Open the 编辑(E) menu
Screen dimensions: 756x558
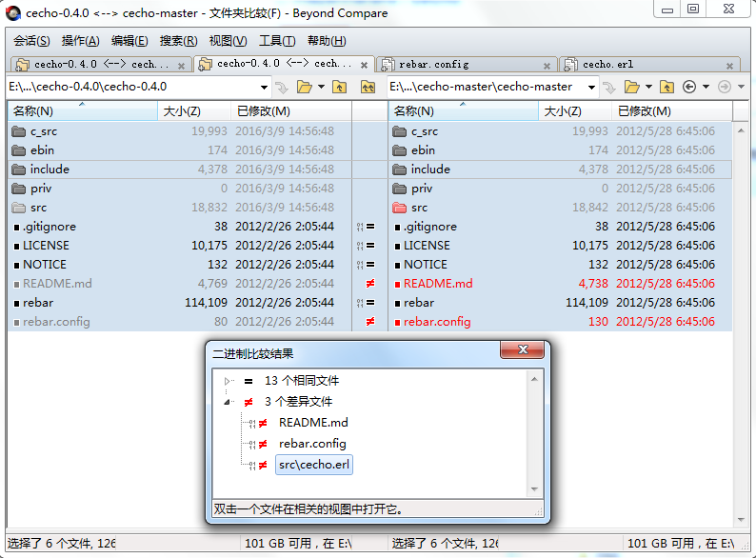(x=129, y=41)
